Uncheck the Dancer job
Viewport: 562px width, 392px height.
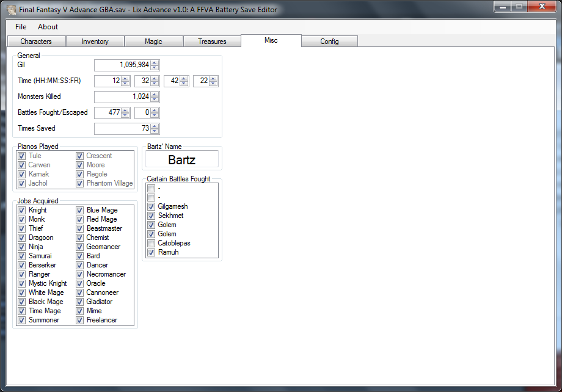tap(79, 265)
